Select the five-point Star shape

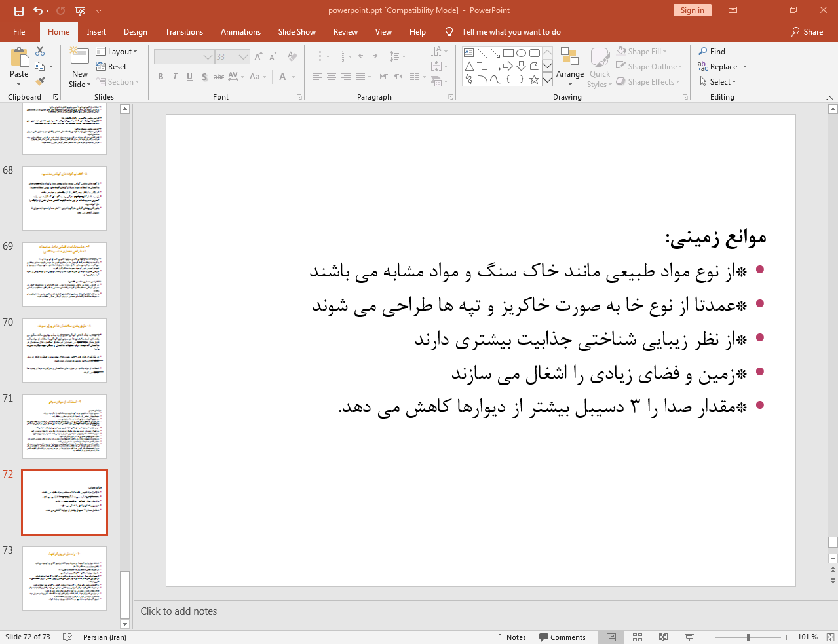point(535,79)
